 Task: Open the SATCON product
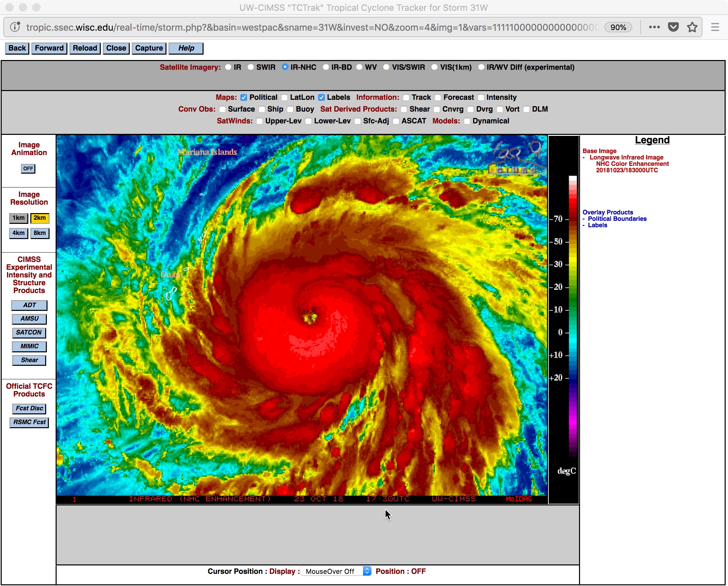pyautogui.click(x=29, y=333)
